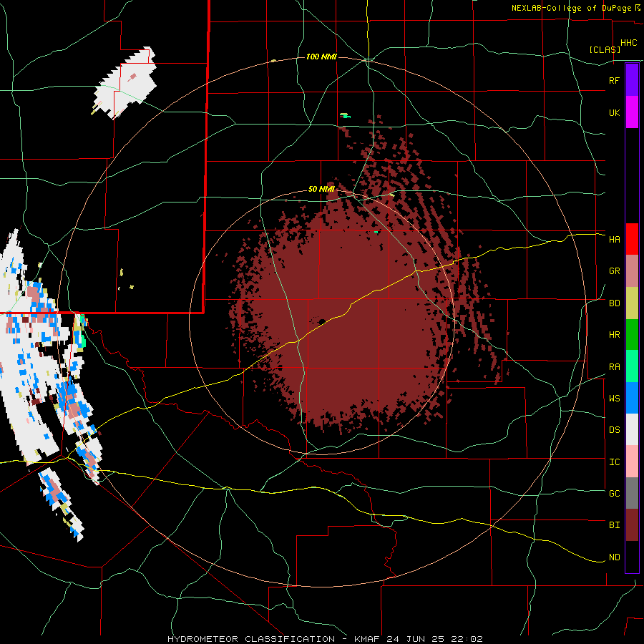Click the HA red legend swatch

coord(632,239)
